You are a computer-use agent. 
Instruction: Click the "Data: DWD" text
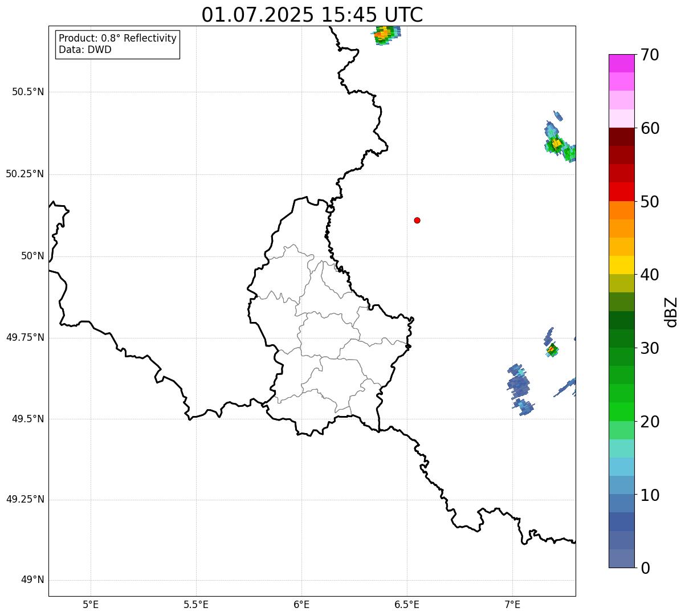(85, 50)
